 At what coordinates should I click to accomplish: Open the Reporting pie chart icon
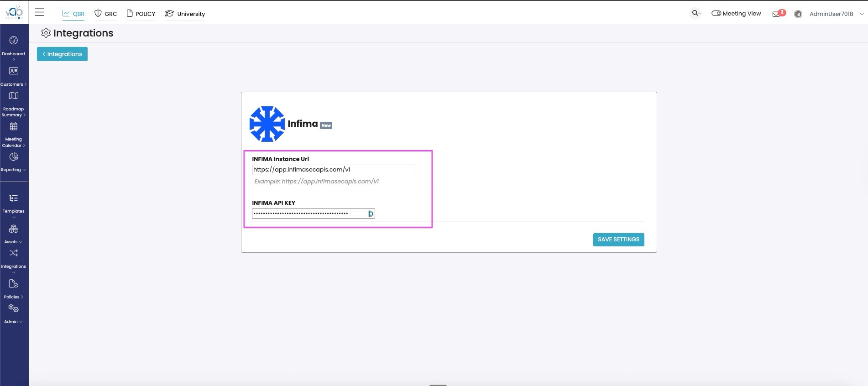(14, 157)
